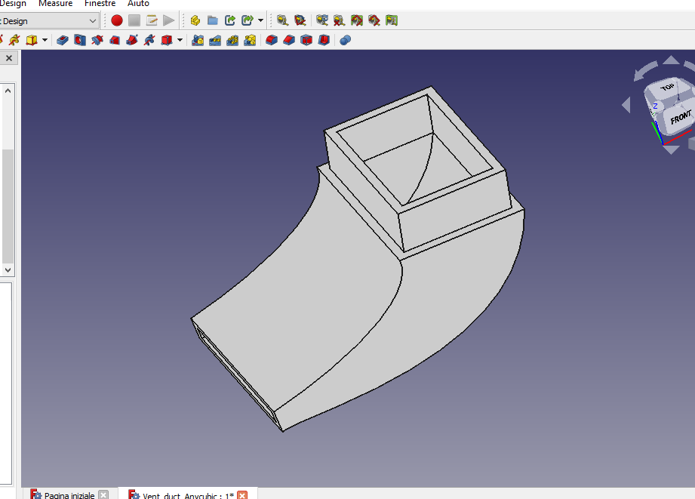This screenshot has height=499, width=695.
Task: Open the Finestre menu
Action: 100,4
